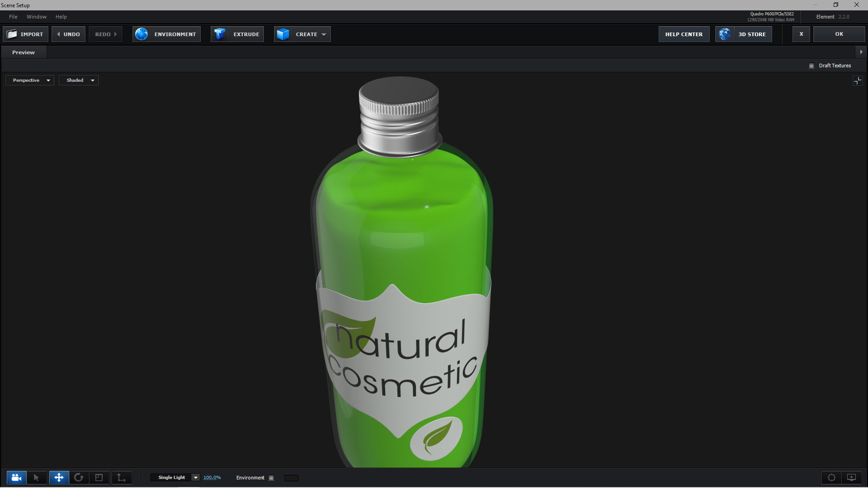The height and width of the screenshot is (488, 868).
Task: Open the Perspective view dropdown
Action: [30, 80]
